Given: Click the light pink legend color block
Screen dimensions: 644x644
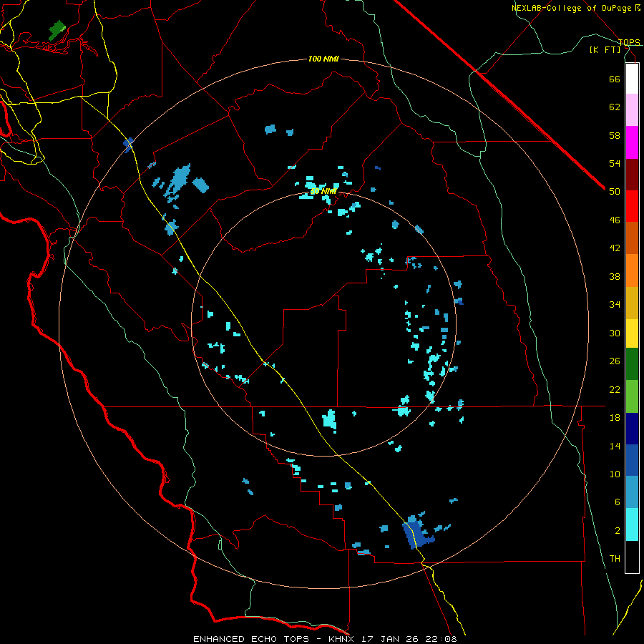Looking at the screenshot, I should tap(632, 109).
